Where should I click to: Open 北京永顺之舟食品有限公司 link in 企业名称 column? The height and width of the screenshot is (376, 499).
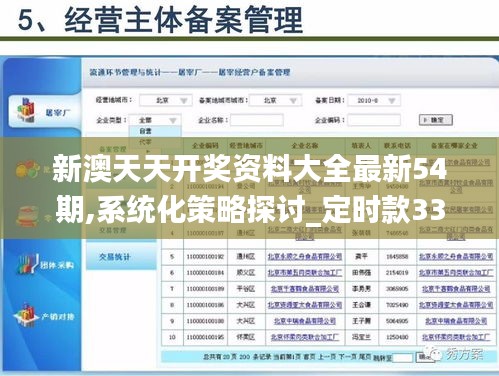(x=305, y=257)
